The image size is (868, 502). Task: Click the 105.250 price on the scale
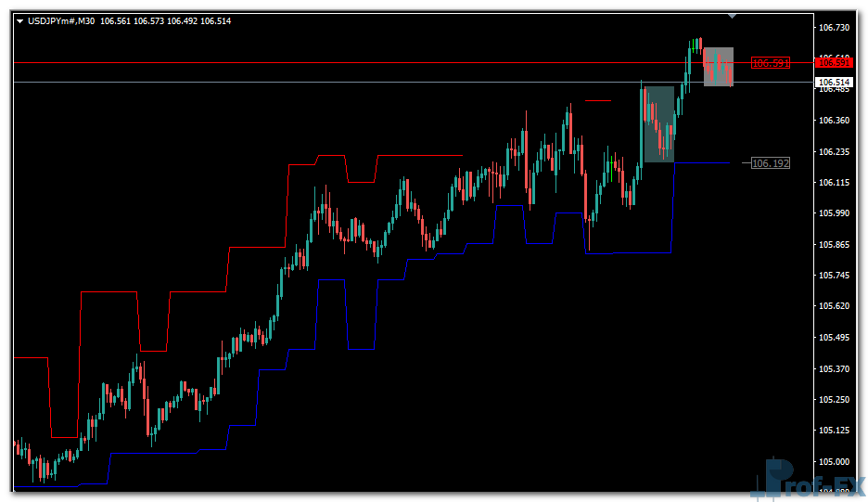click(836, 400)
